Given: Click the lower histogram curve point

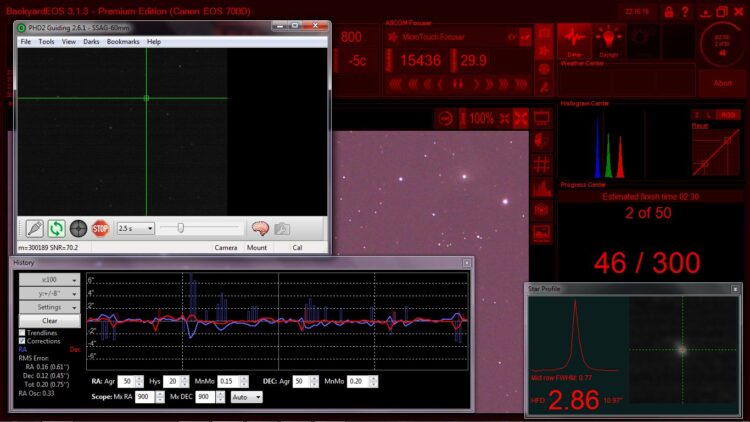Looking at the screenshot, I should [705, 164].
